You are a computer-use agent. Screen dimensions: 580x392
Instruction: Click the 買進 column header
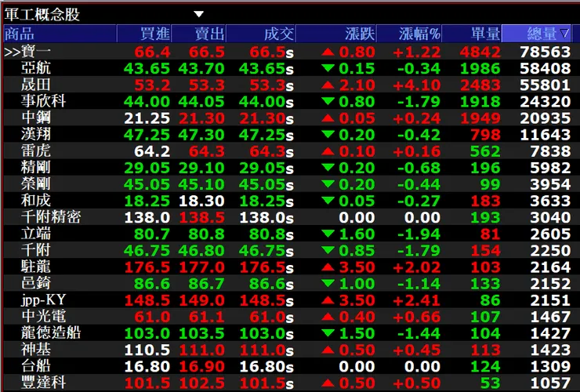(x=144, y=34)
